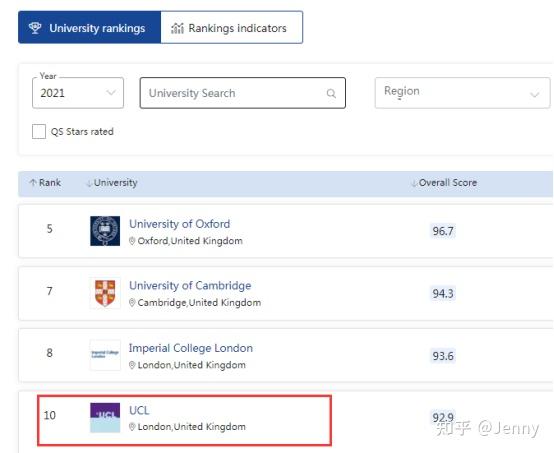The width and height of the screenshot is (554, 453).
Task: Click the down arrow beside University header
Action: point(89,183)
